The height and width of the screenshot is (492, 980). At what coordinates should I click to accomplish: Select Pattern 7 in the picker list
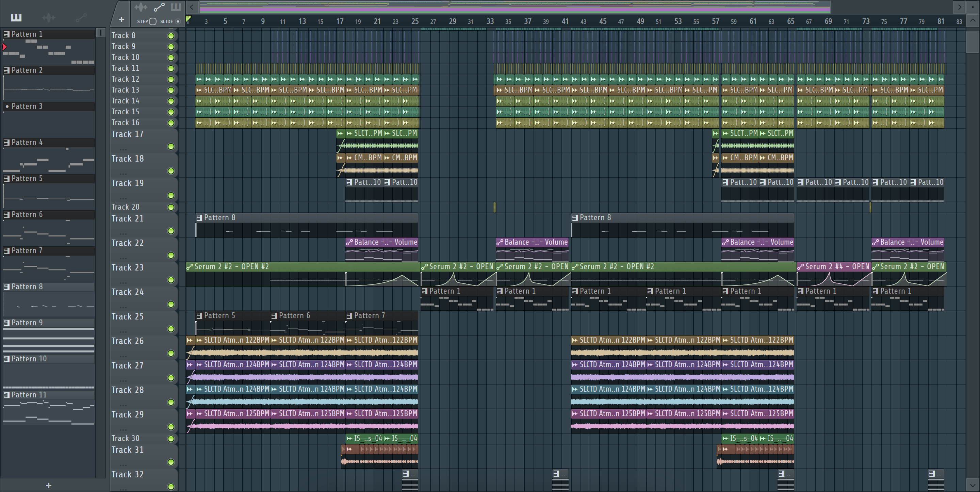(49, 251)
